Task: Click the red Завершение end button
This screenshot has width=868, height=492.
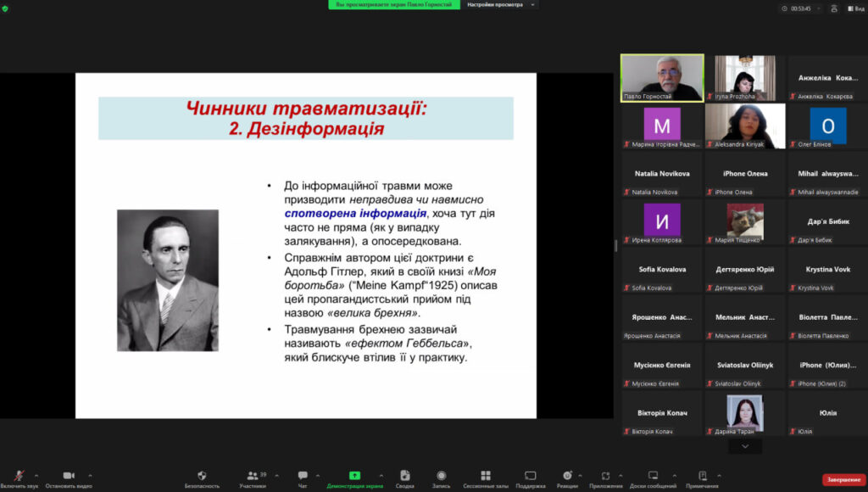Action: coord(843,479)
